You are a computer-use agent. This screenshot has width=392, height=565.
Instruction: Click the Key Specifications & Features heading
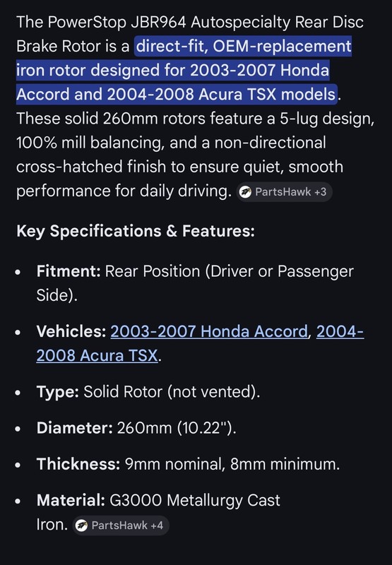click(x=136, y=231)
